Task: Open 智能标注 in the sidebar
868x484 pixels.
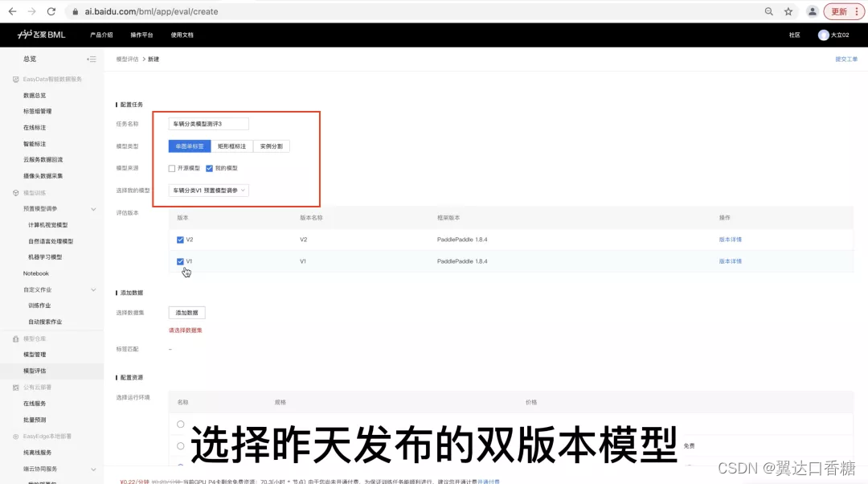Action: point(35,144)
